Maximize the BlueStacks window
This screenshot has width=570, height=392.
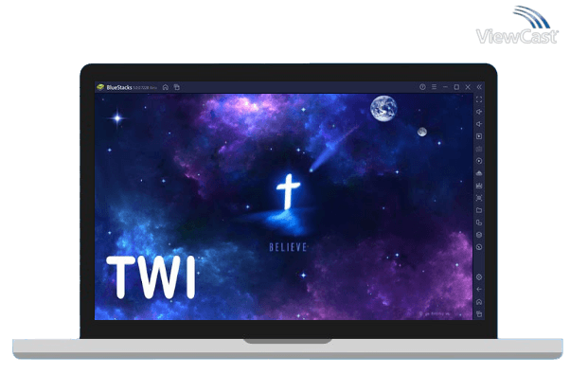click(456, 87)
